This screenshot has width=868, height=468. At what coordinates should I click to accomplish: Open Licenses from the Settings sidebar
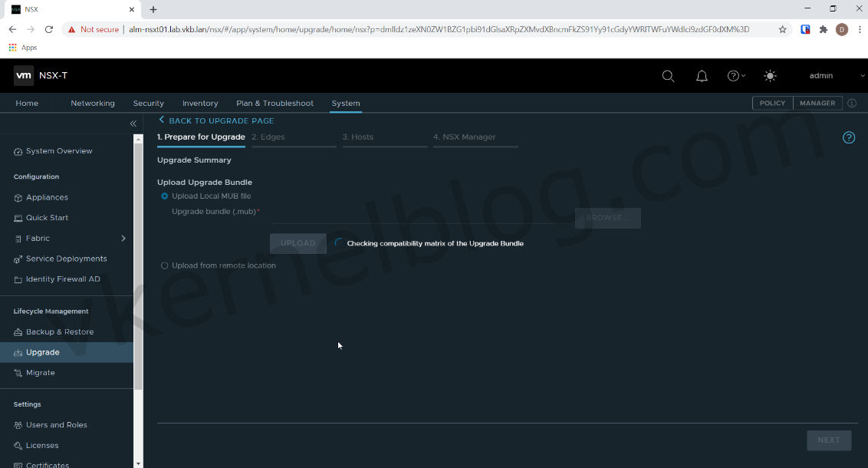coord(41,445)
